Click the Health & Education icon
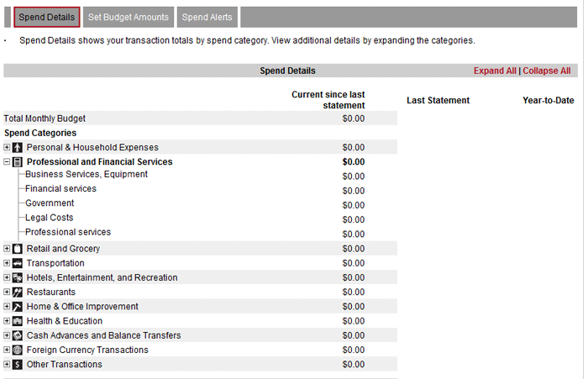Viewport: 588px width, 379px height. [18, 321]
